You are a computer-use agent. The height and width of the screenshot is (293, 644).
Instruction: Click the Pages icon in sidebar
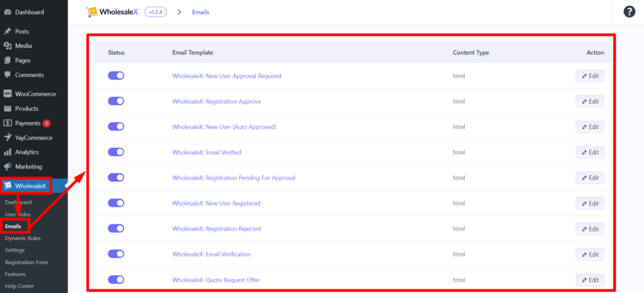[8, 60]
